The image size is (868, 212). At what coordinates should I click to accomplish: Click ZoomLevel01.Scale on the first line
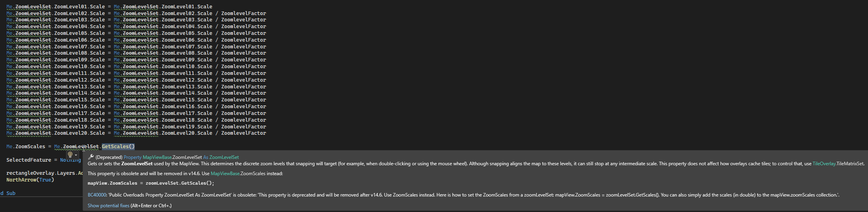[80, 7]
